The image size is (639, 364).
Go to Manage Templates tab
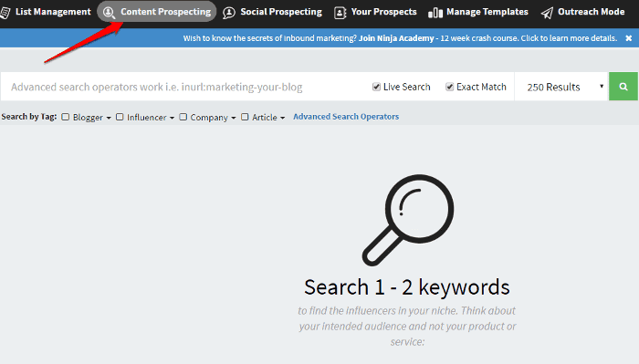click(x=478, y=12)
